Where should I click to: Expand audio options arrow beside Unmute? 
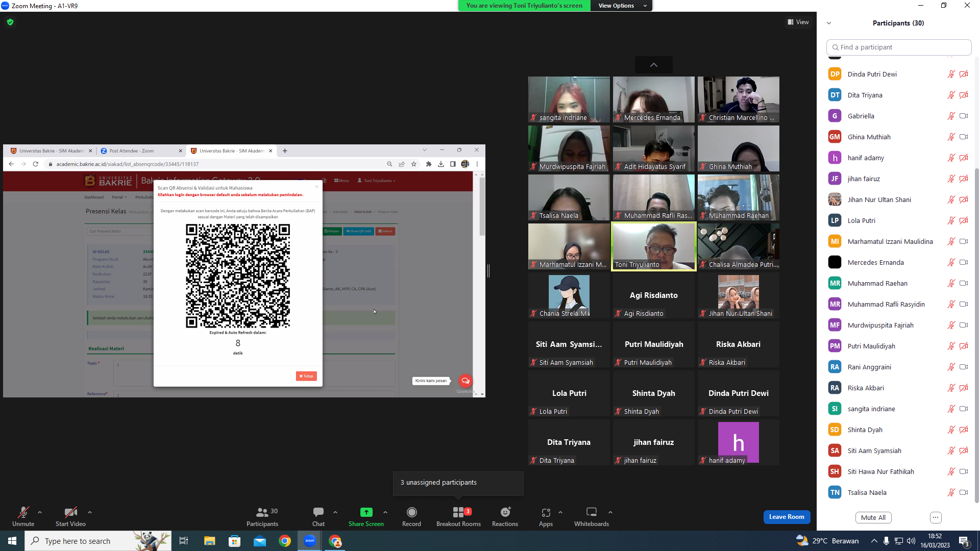click(x=40, y=512)
